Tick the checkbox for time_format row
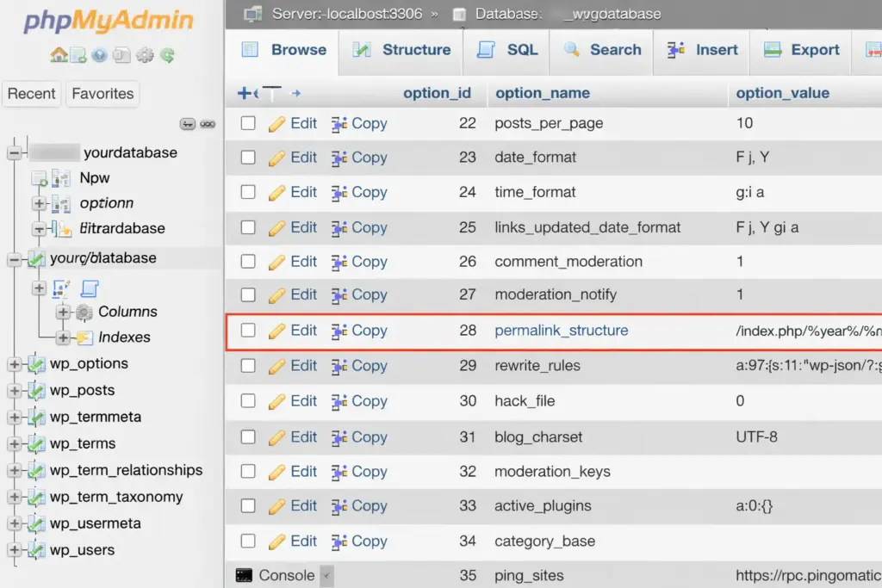 248,192
